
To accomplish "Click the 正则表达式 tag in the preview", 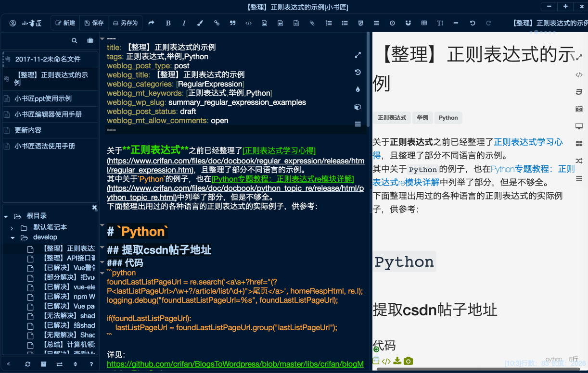I will point(392,118).
